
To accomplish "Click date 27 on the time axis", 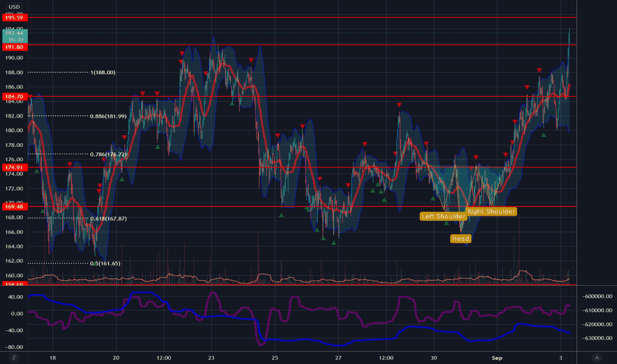I will 338,357.
